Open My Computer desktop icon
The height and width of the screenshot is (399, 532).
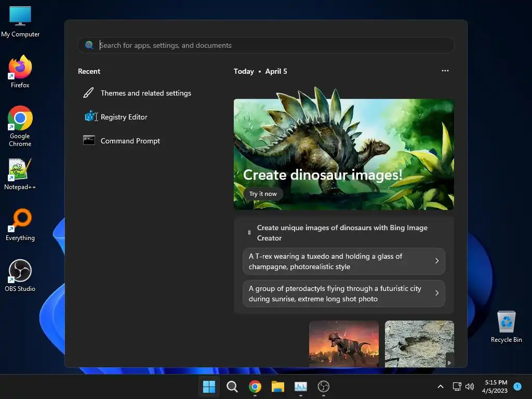[20, 21]
